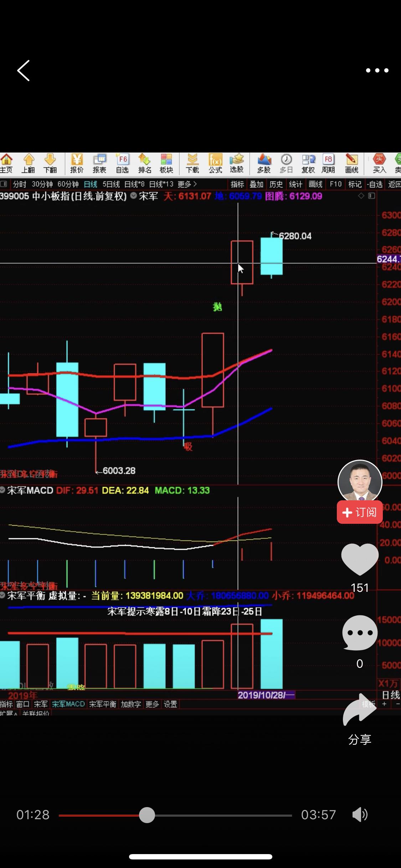Expand the 宋军MACD indicator dropdown arrow
This screenshot has height=868, width=401.
2,490
